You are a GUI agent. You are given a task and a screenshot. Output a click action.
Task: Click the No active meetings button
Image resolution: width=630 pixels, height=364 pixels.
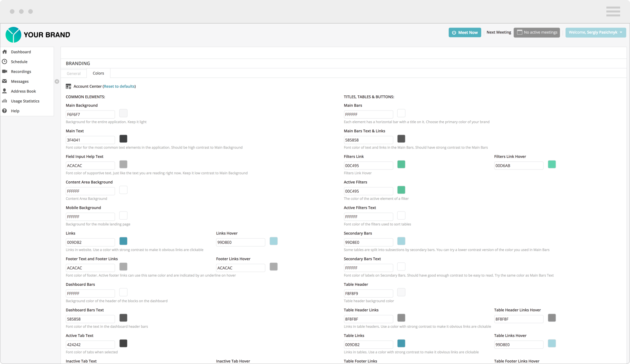(x=537, y=32)
